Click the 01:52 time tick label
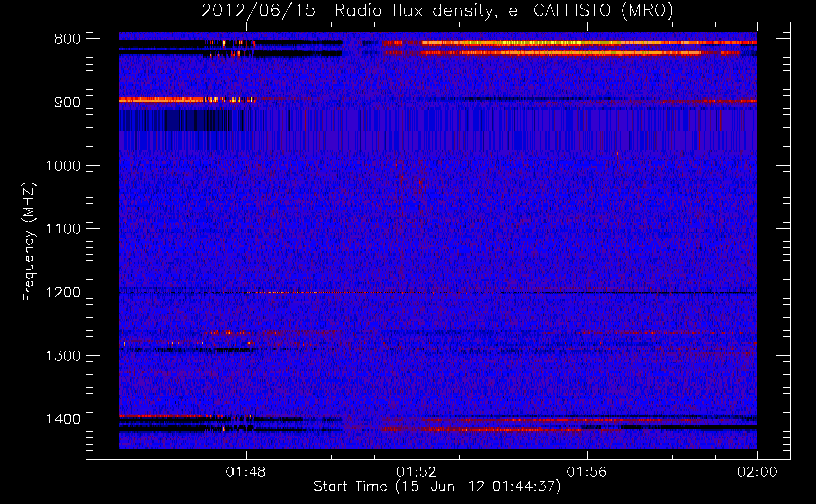This screenshot has width=816, height=504. [417, 472]
